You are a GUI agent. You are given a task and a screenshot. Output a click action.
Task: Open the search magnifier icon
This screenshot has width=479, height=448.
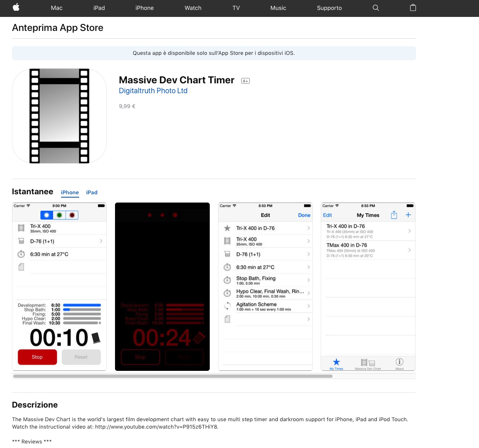pos(376,8)
